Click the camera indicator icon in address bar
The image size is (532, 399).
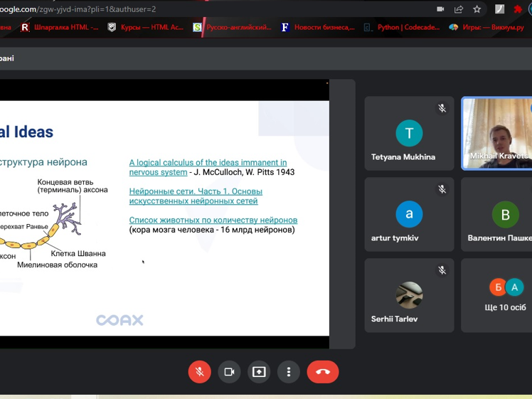(440, 9)
